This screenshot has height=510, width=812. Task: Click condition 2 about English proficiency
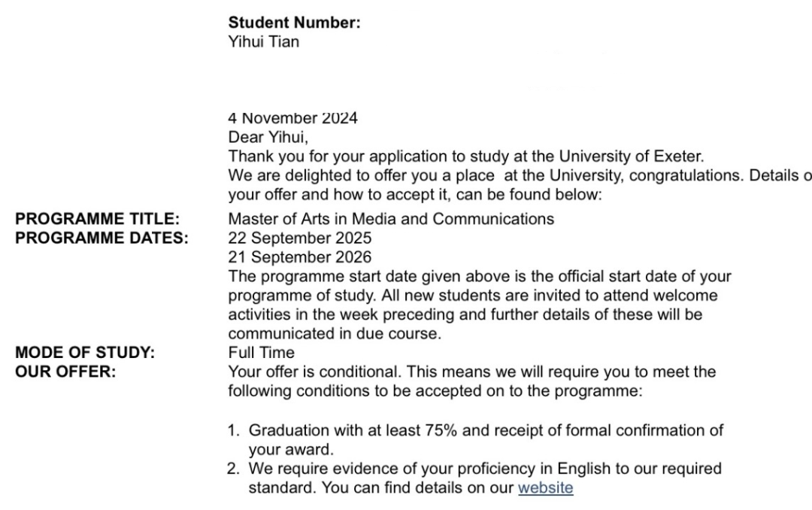tap(485, 469)
